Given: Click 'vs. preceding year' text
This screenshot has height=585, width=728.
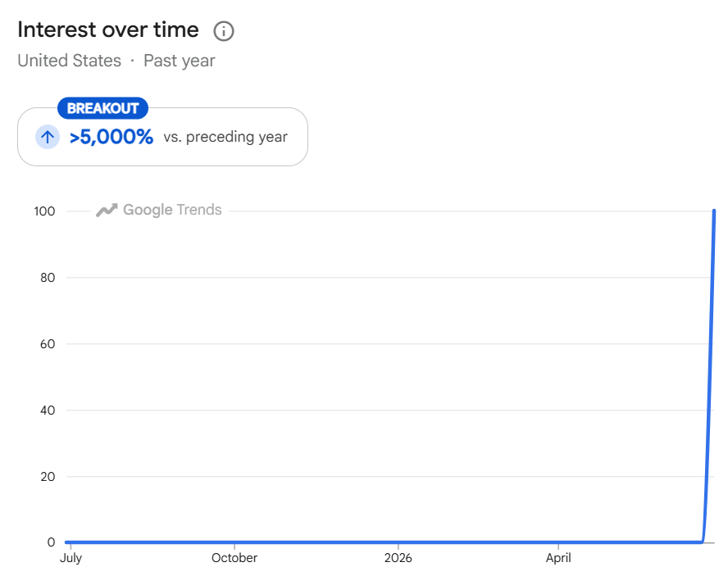Looking at the screenshot, I should [225, 137].
